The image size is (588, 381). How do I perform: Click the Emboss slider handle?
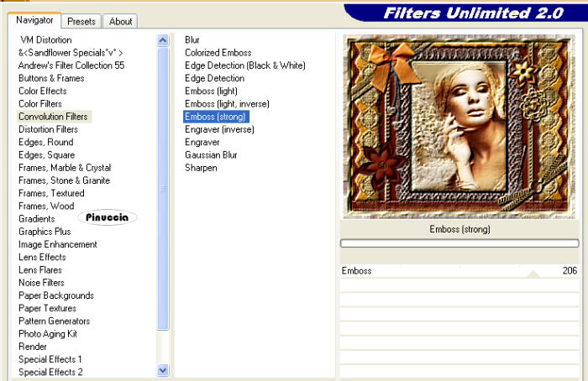(x=533, y=274)
